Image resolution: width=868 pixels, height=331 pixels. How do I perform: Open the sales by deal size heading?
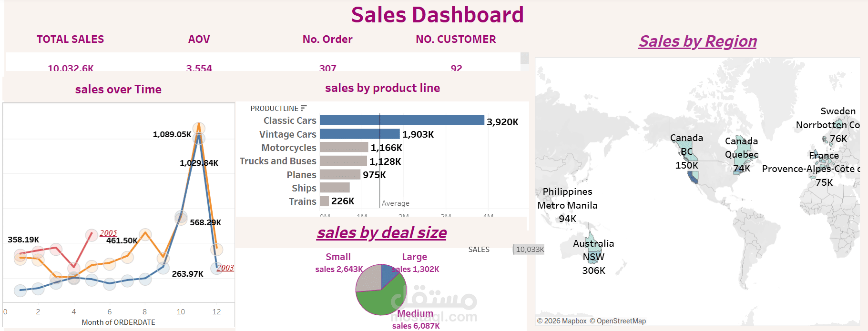click(x=381, y=233)
